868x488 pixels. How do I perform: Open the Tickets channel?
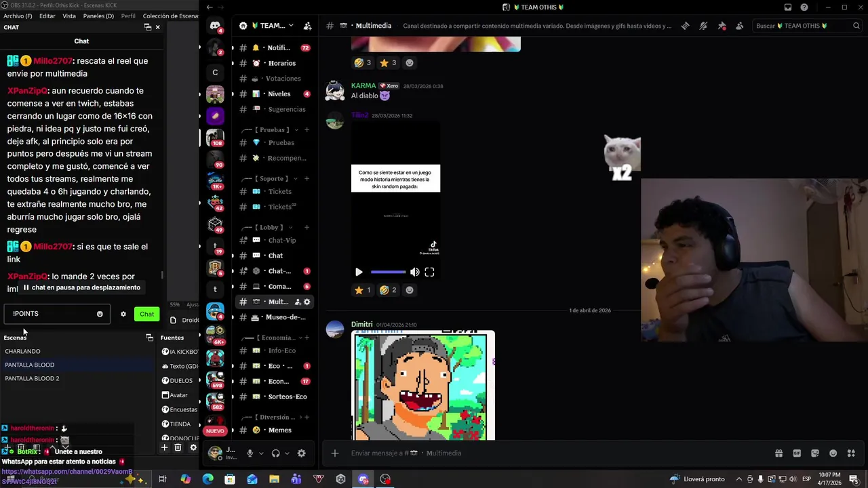click(275, 192)
